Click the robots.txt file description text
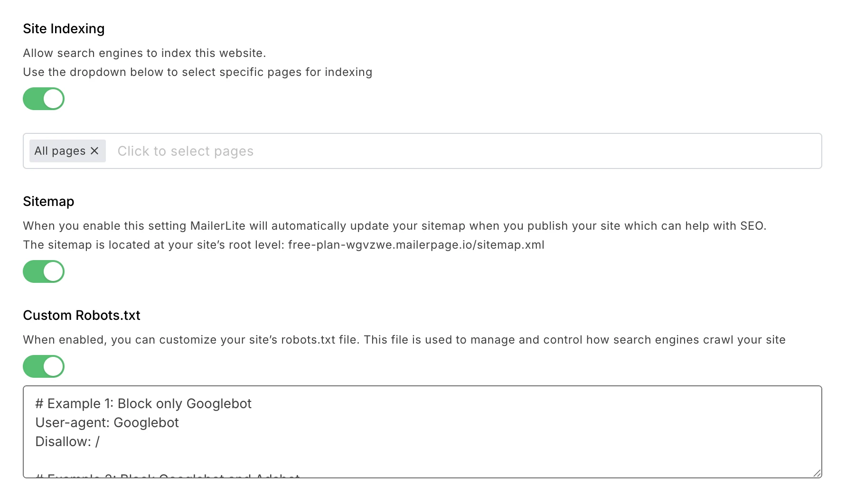This screenshot has height=504, width=846. click(404, 340)
